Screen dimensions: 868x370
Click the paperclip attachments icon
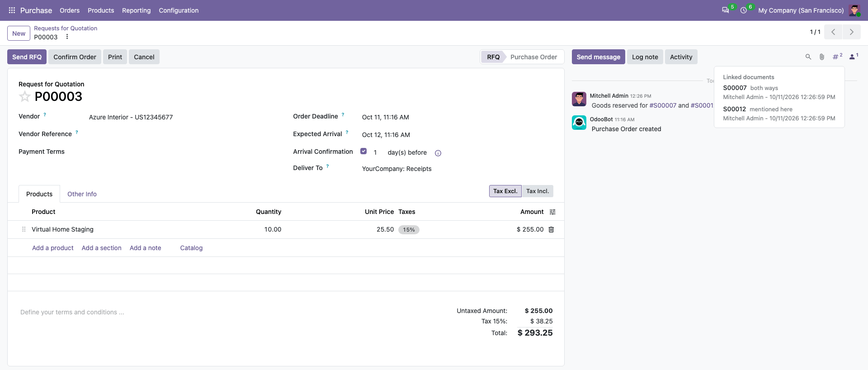[x=822, y=57]
